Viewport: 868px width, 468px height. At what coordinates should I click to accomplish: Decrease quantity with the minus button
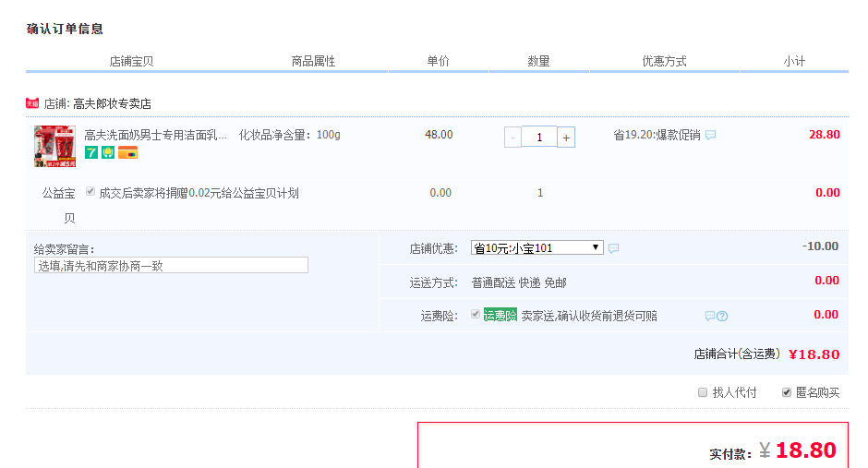coord(512,138)
